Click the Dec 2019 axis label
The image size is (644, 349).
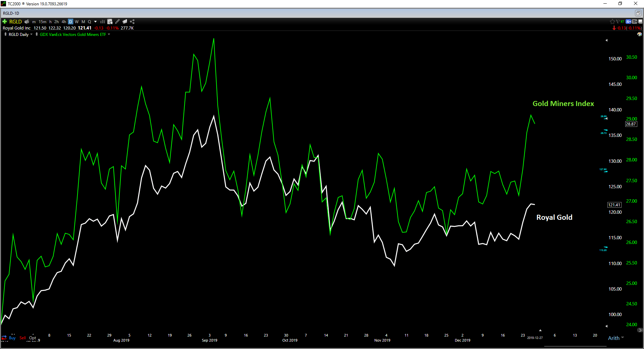463,340
